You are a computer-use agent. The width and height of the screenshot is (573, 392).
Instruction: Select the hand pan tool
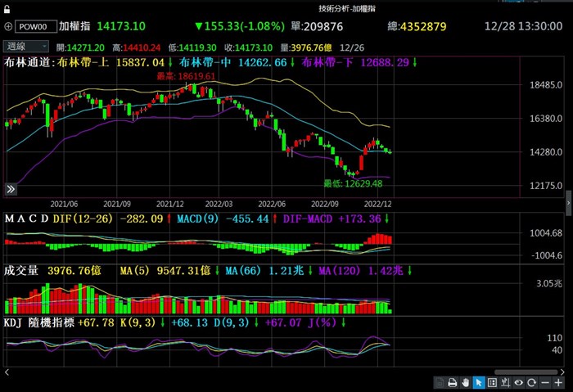[x=464, y=383]
